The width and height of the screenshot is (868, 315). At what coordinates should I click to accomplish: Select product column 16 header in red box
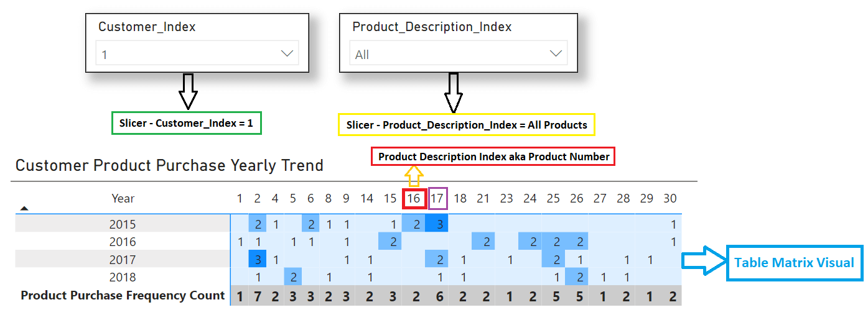pyautogui.click(x=414, y=199)
